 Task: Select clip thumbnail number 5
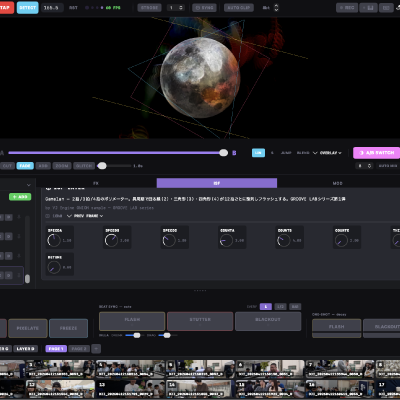pyautogui.click(x=200, y=369)
